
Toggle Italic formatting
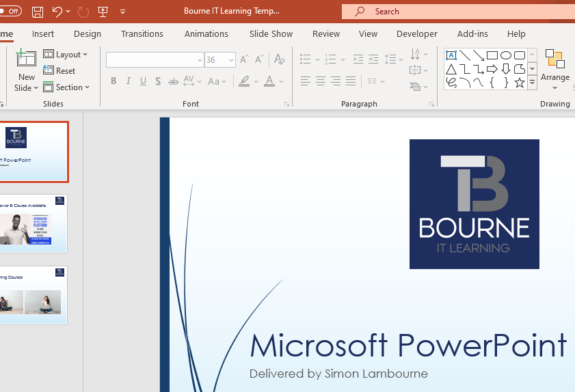(129, 82)
